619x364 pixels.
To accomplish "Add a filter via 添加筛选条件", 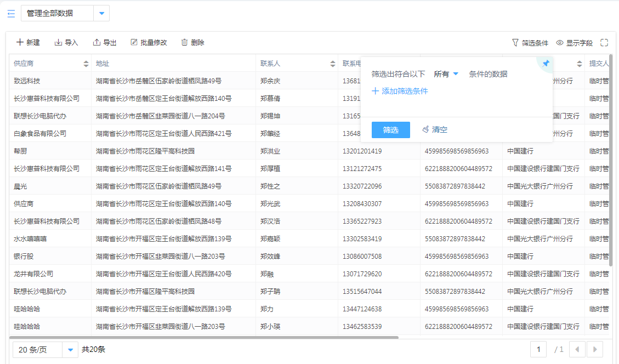I will tap(400, 92).
